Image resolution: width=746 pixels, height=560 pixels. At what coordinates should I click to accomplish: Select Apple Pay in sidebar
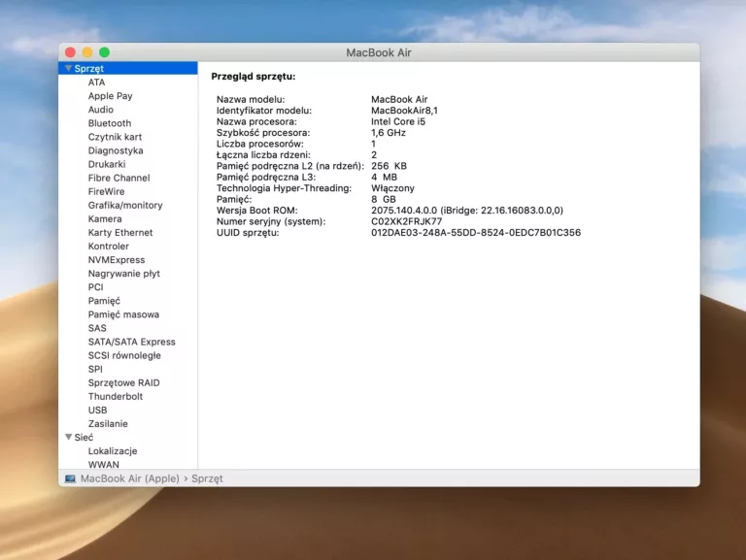pos(111,96)
